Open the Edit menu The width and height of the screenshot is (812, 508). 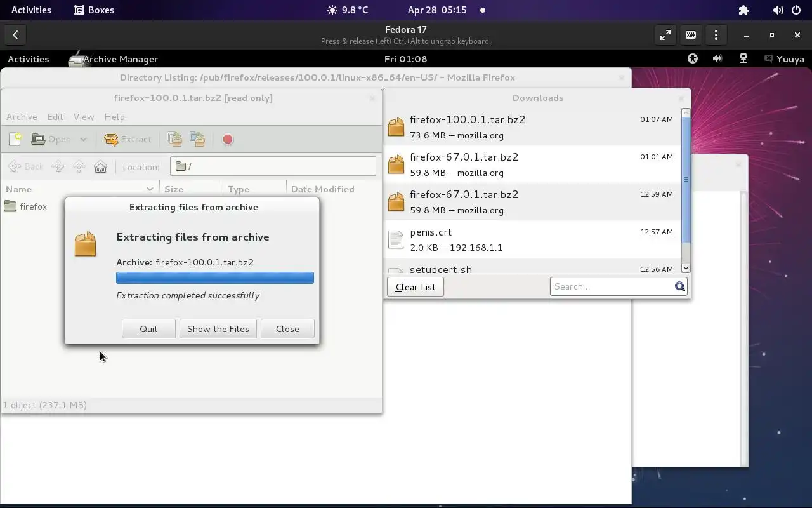click(x=55, y=117)
